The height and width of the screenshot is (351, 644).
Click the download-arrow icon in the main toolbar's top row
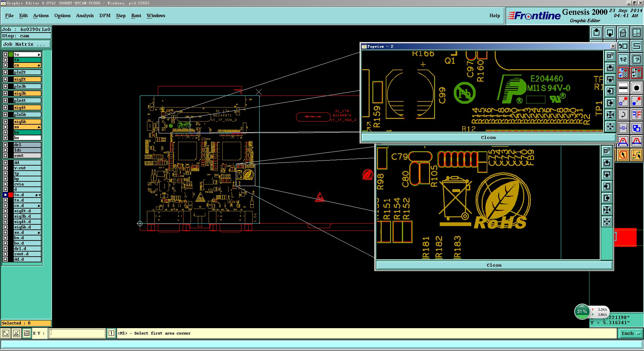pos(610,33)
